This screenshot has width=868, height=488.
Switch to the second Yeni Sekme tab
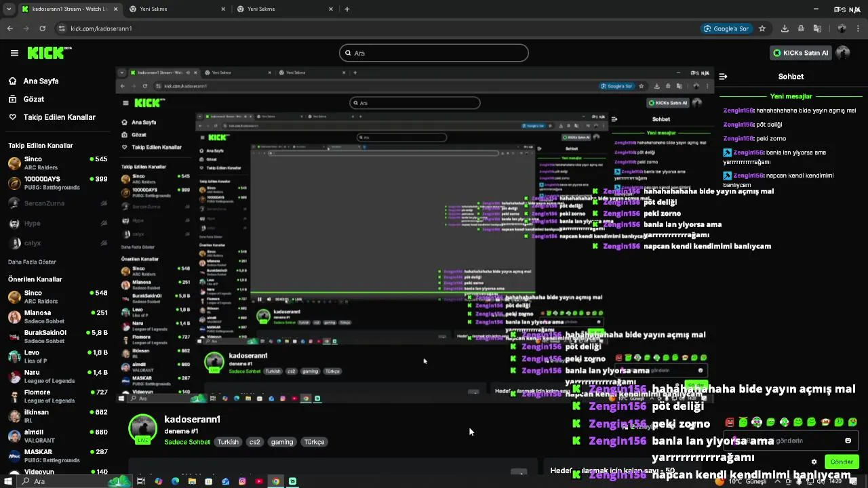[x=176, y=9]
